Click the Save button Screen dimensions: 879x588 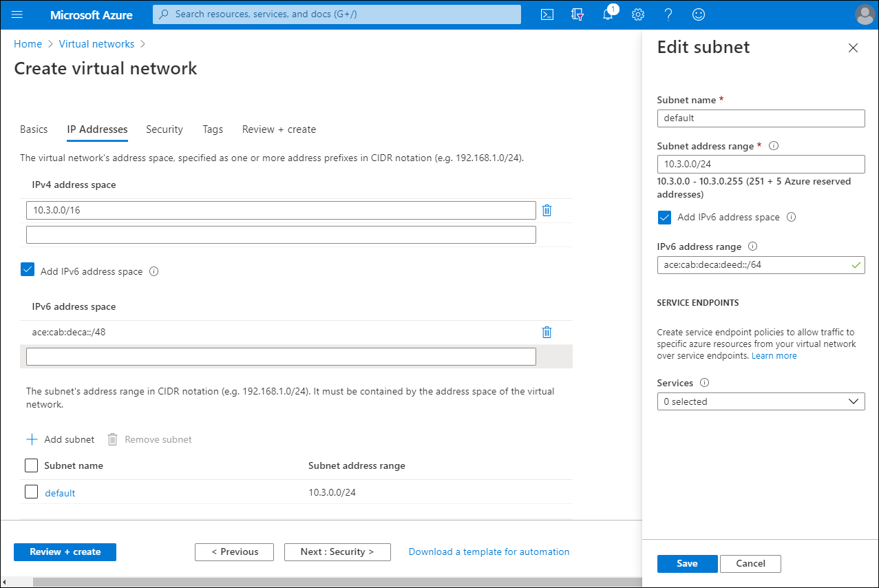(687, 563)
